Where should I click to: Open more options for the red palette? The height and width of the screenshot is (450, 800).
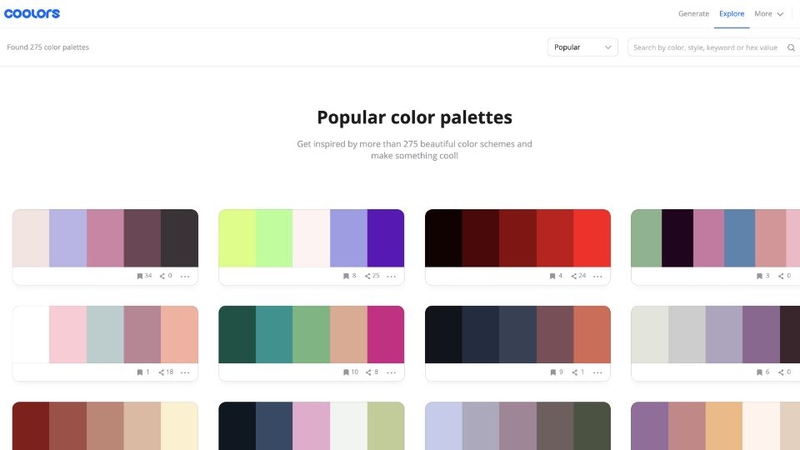tap(597, 275)
